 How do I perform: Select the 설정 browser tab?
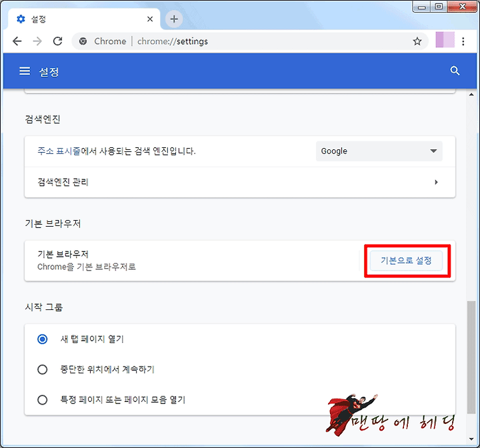pos(83,19)
